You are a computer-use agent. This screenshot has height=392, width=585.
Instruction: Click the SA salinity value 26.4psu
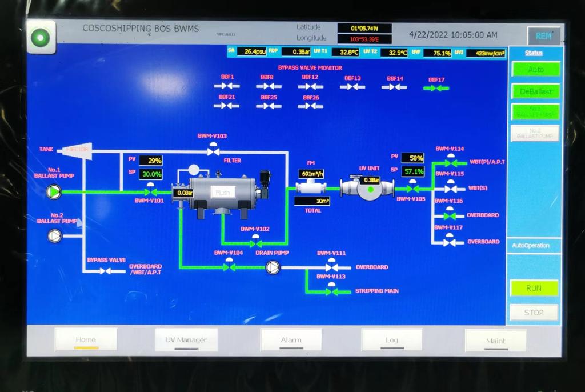[251, 51]
